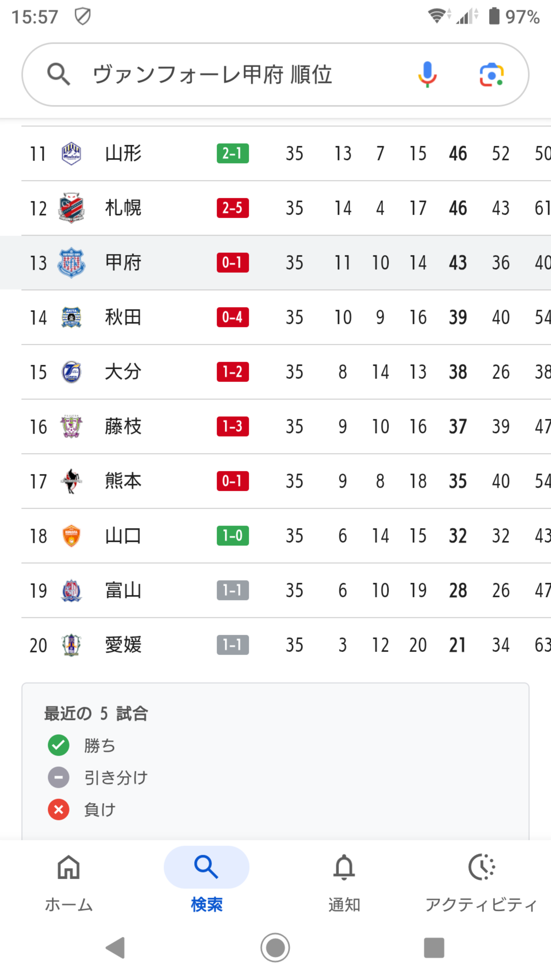
Task: Tap the Ventforet Kofu team crest
Action: click(x=71, y=263)
